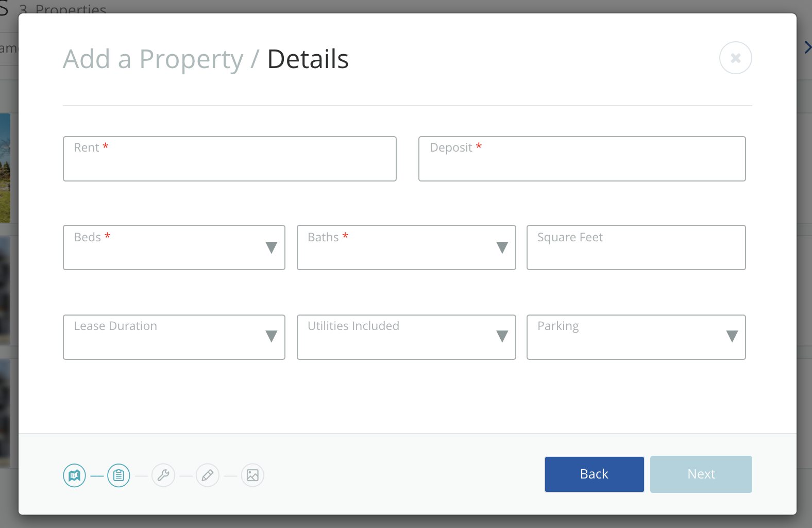812x528 pixels.
Task: Click the "Add a Property" heading text
Action: (x=153, y=59)
